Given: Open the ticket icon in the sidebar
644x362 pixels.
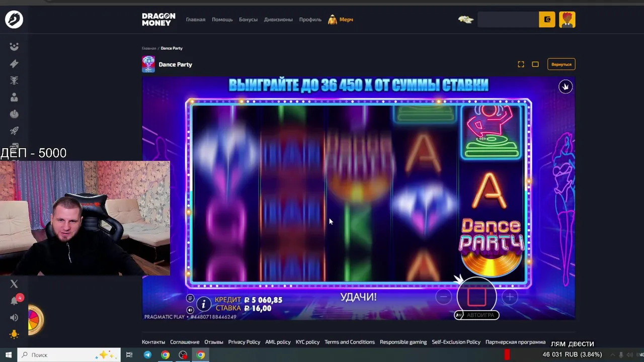Looking at the screenshot, I should [x=14, y=63].
